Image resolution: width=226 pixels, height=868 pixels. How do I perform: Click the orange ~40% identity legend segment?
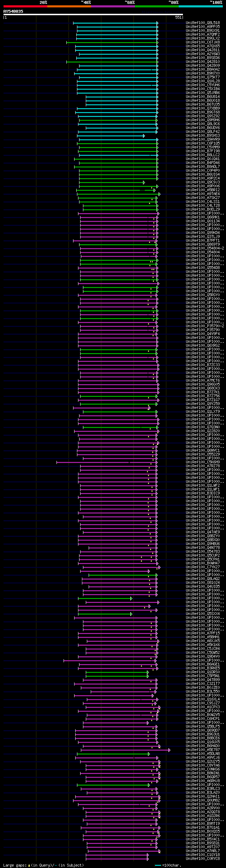click(x=69, y=6)
